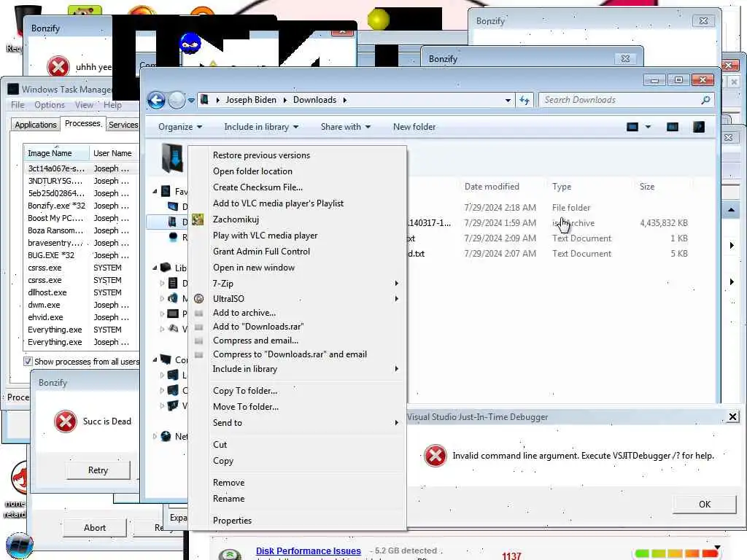Select Open in new window
The height and width of the screenshot is (560, 747).
click(x=253, y=268)
